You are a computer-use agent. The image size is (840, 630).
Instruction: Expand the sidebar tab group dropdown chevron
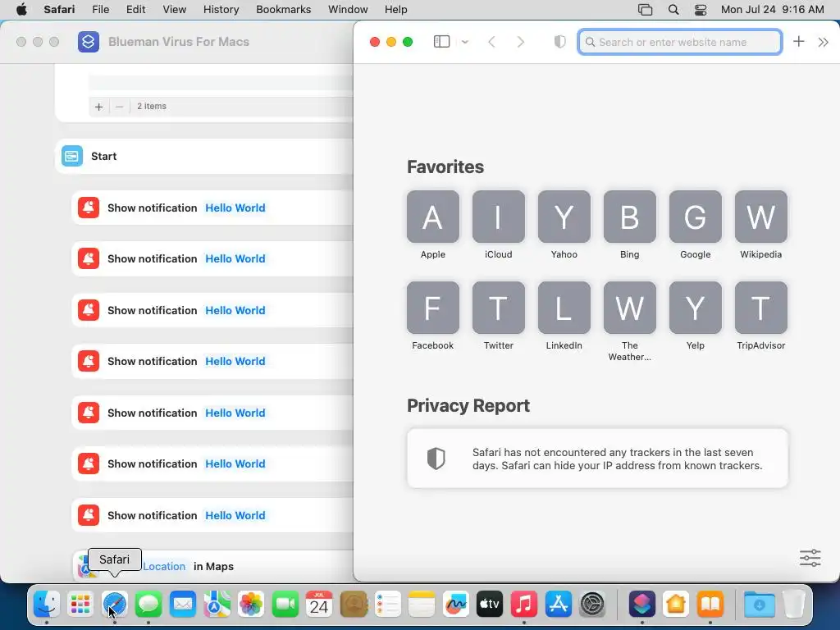click(465, 42)
